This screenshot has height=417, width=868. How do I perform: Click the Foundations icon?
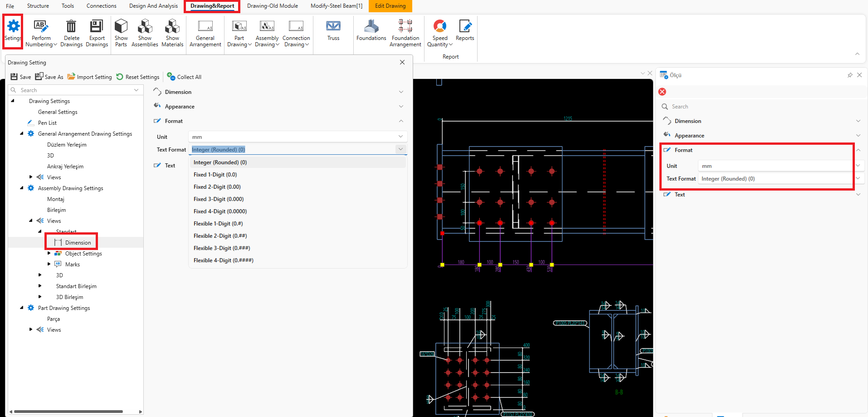click(x=371, y=26)
